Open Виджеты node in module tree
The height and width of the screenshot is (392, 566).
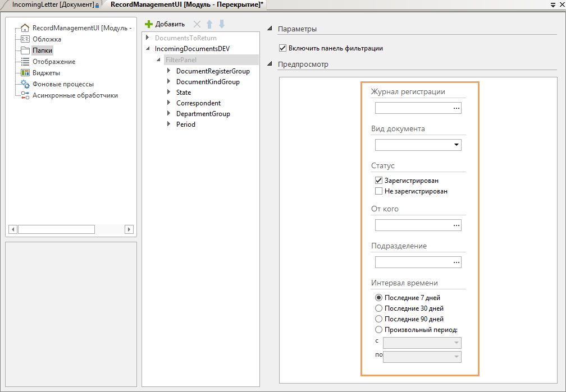coord(45,73)
